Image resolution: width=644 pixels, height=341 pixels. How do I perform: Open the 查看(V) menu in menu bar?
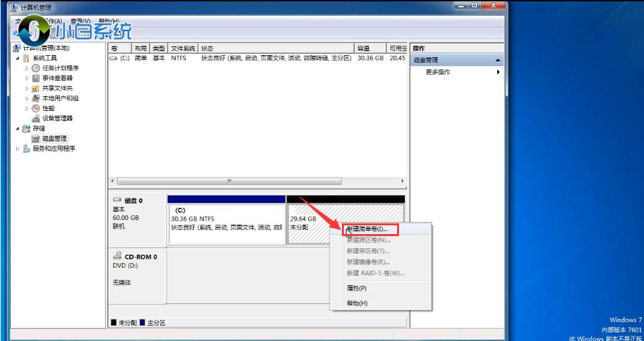[x=80, y=21]
